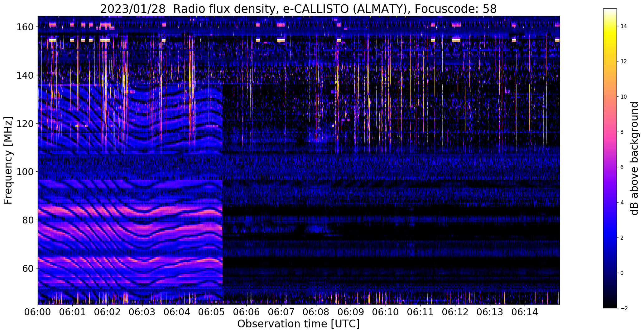Click the colorbar tick value 4
Viewport: 644px width, 333px height.
[622, 203]
